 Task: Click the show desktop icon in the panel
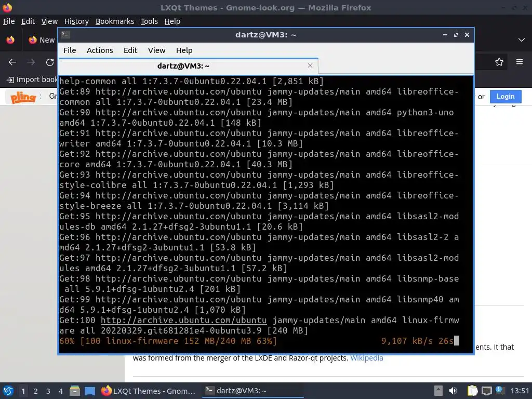(90, 391)
